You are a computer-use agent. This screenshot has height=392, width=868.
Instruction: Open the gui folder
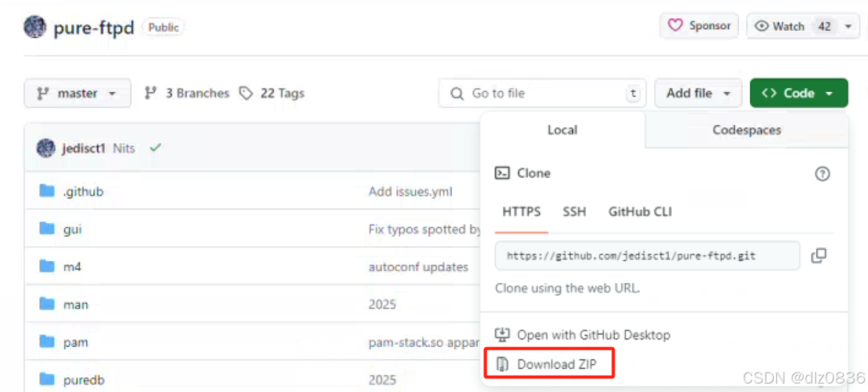(72, 229)
